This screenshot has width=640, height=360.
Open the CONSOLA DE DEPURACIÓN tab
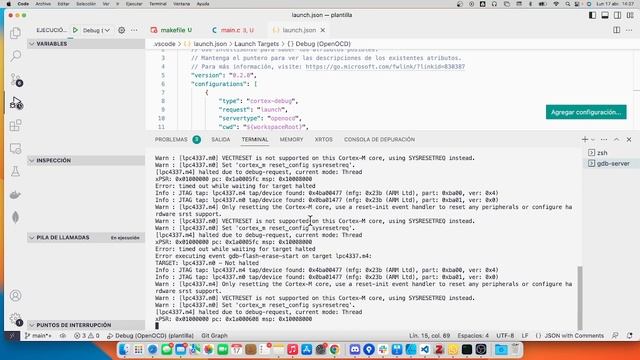(379, 140)
